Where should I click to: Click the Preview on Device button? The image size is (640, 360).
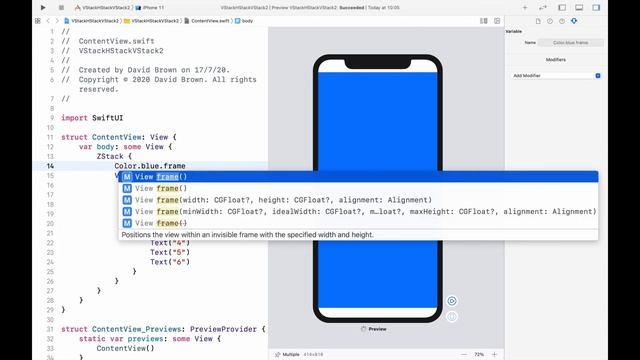click(x=452, y=317)
